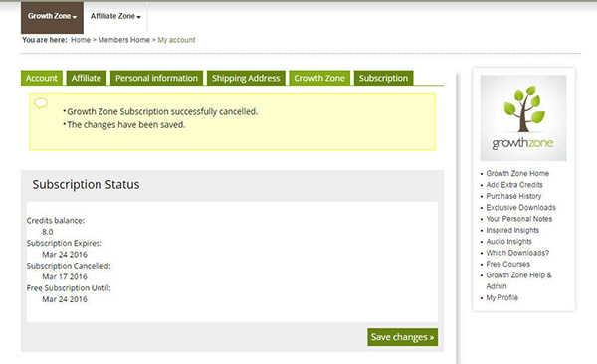This screenshot has height=364, width=597.
Task: Expand the Affiliate Zone dropdown menu
Action: coord(115,16)
